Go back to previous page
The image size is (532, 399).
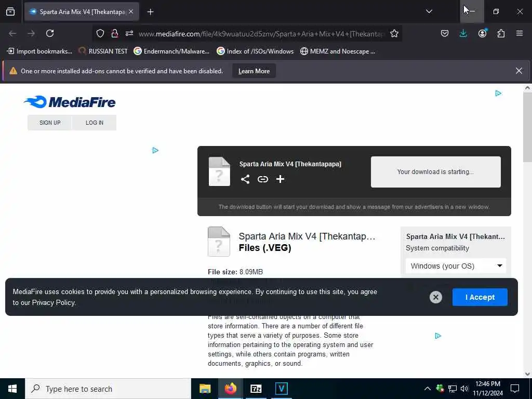coord(12,33)
